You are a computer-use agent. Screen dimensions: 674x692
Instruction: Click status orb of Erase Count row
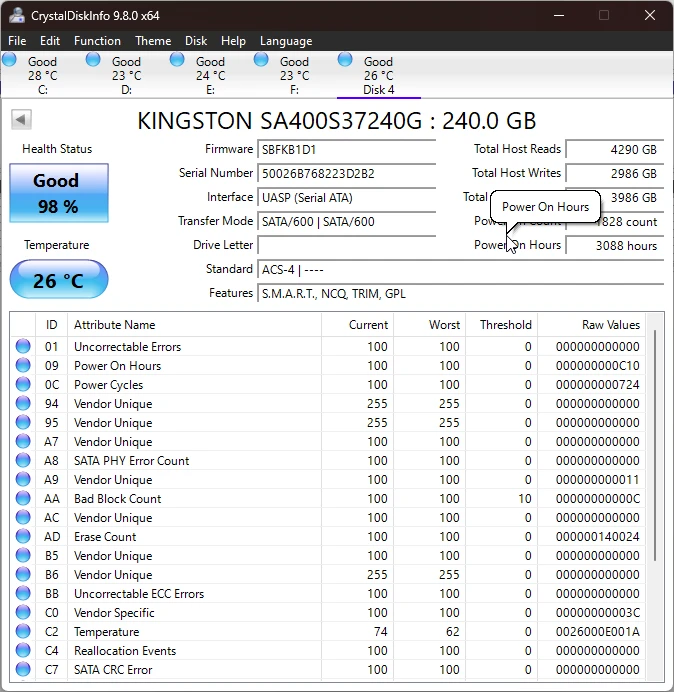coord(23,536)
